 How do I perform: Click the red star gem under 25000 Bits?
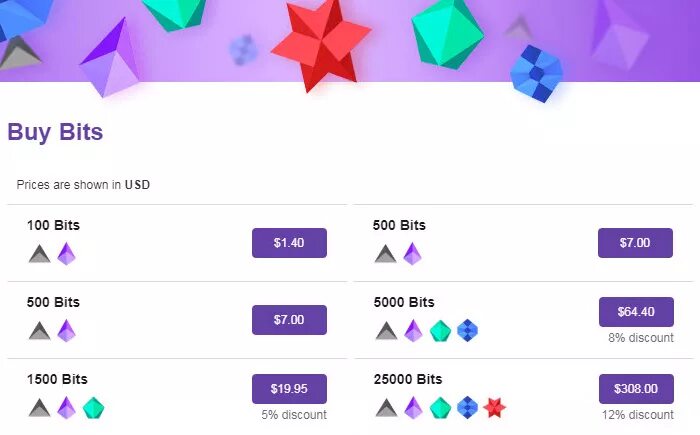point(493,408)
